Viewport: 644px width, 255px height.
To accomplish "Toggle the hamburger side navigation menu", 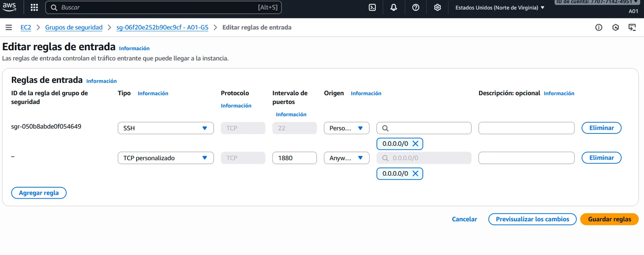I will coord(9,28).
